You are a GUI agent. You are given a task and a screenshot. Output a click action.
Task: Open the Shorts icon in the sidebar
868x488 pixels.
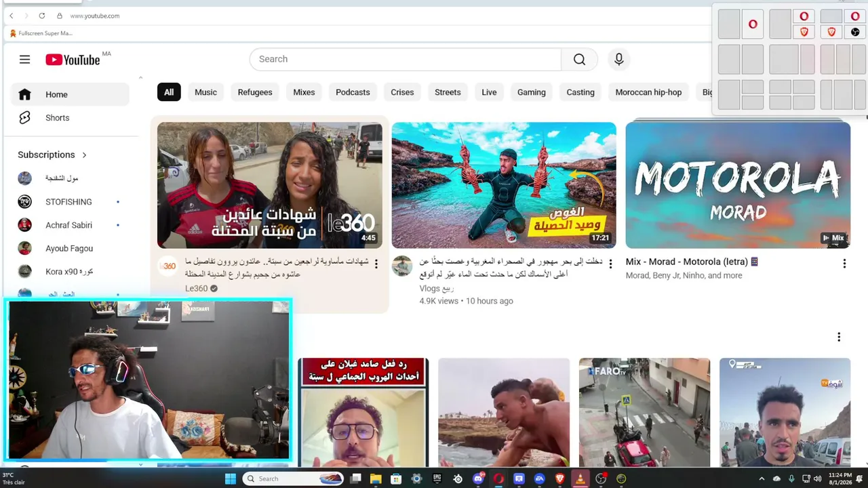click(25, 118)
